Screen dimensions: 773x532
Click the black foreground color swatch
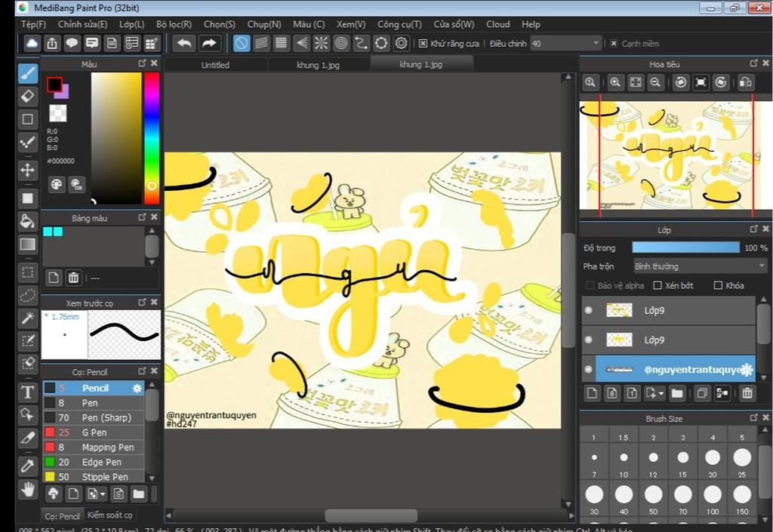(54, 85)
